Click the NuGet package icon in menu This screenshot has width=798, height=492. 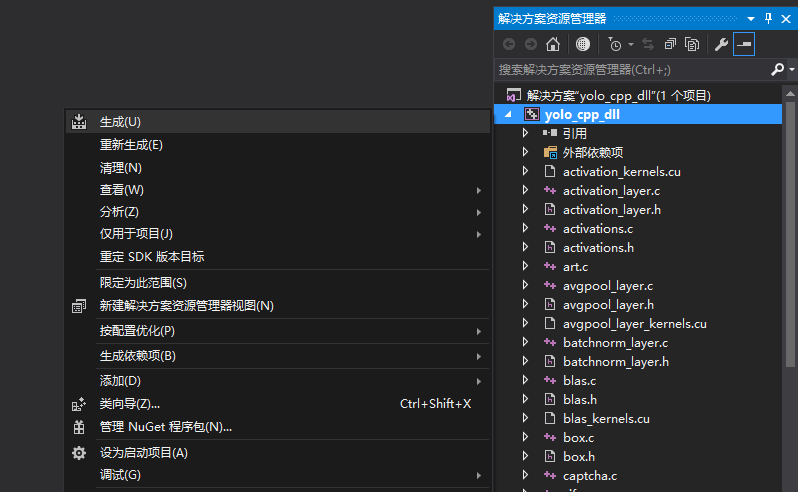click(x=79, y=427)
